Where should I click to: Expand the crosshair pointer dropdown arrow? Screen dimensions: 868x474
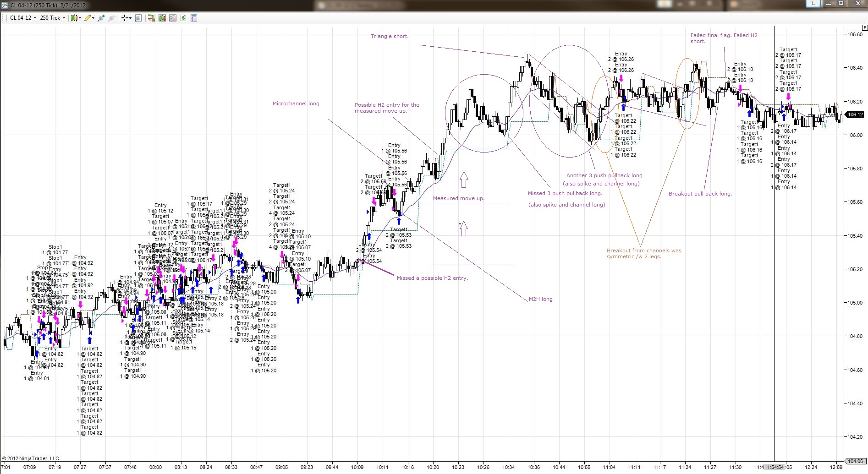pos(130,18)
